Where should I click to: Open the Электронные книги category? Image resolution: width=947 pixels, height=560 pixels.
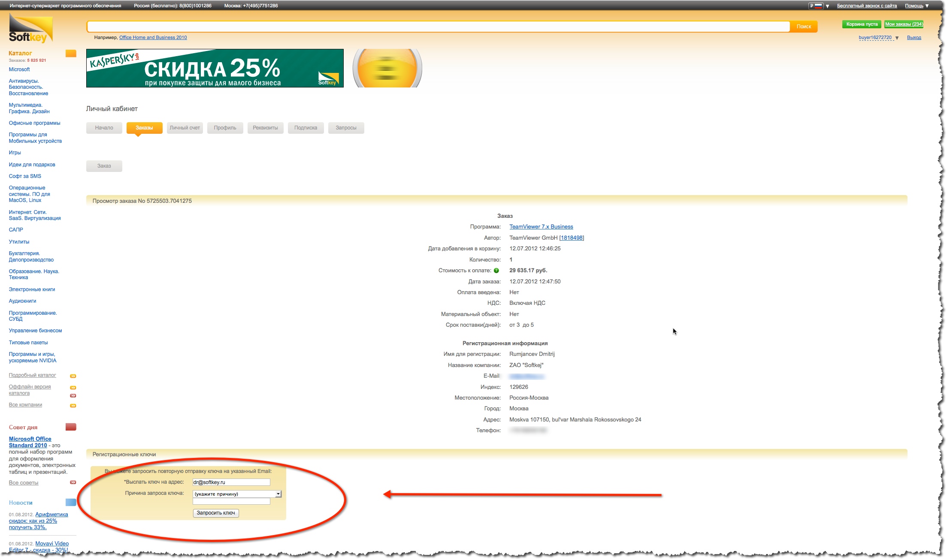(32, 289)
